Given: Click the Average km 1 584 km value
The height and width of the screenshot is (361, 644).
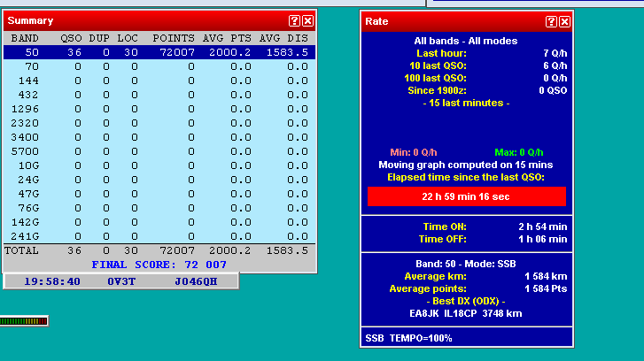Looking at the screenshot, I should (x=546, y=276).
